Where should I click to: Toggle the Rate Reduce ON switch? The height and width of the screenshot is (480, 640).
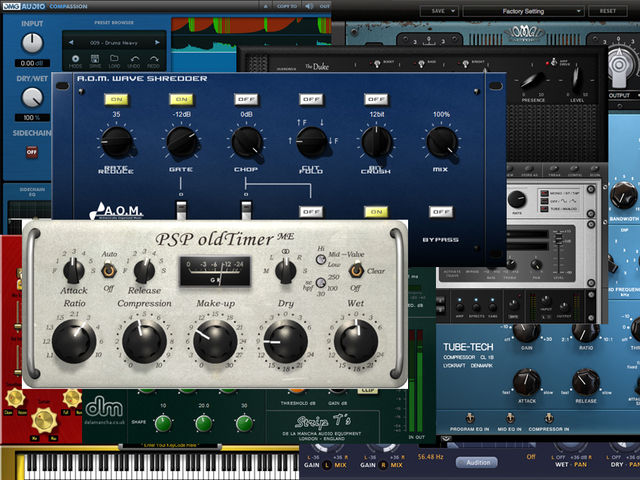(116, 99)
